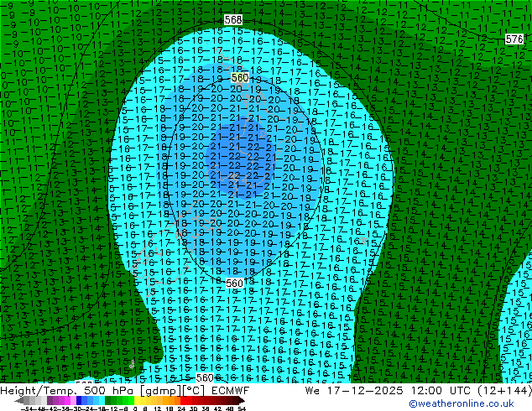Click the '(12+144)' forecast hour text
Screen dimensions: 532x411
[505, 391]
